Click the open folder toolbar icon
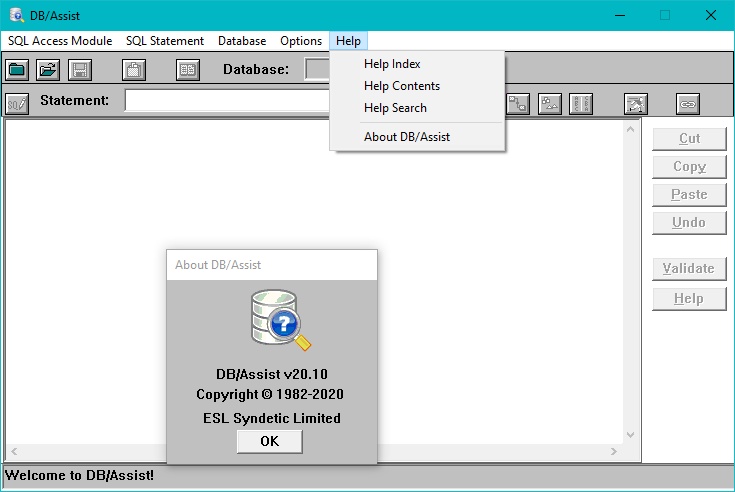 [x=48, y=69]
